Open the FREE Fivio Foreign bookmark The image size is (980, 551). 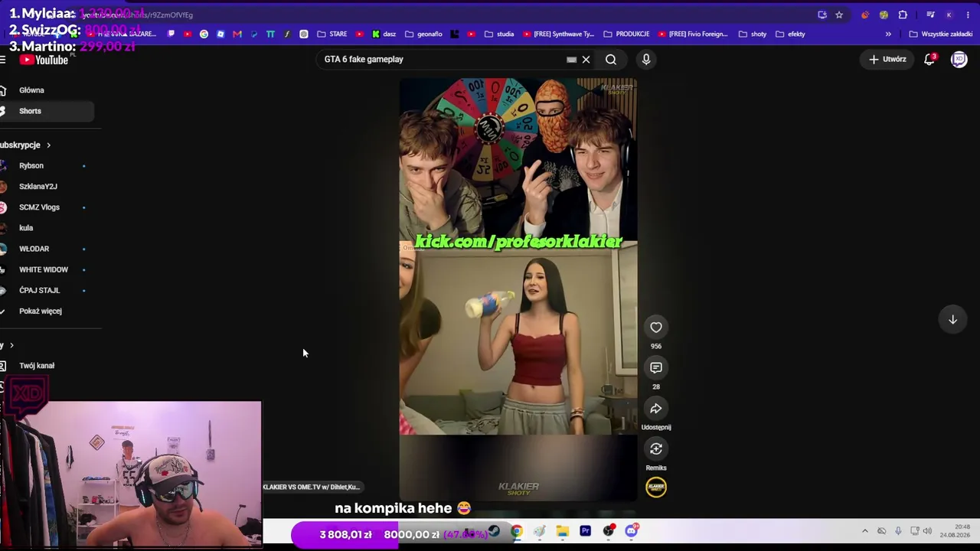pos(693,34)
